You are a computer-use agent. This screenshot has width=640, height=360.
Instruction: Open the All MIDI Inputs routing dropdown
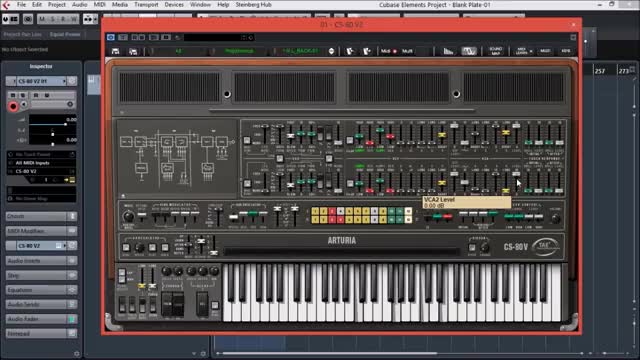point(41,163)
